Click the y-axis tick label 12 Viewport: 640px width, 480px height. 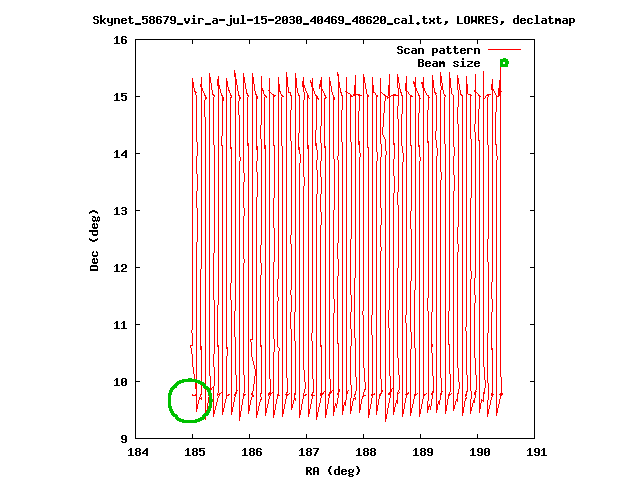(x=120, y=268)
